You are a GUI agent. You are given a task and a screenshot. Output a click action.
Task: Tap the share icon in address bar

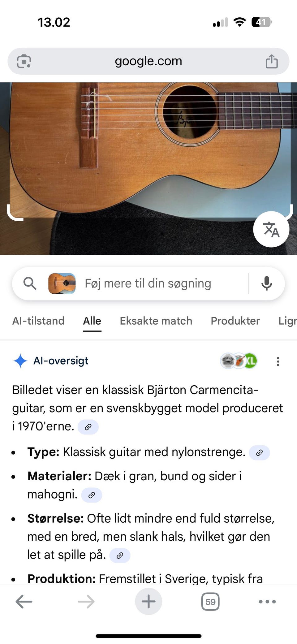[272, 61]
